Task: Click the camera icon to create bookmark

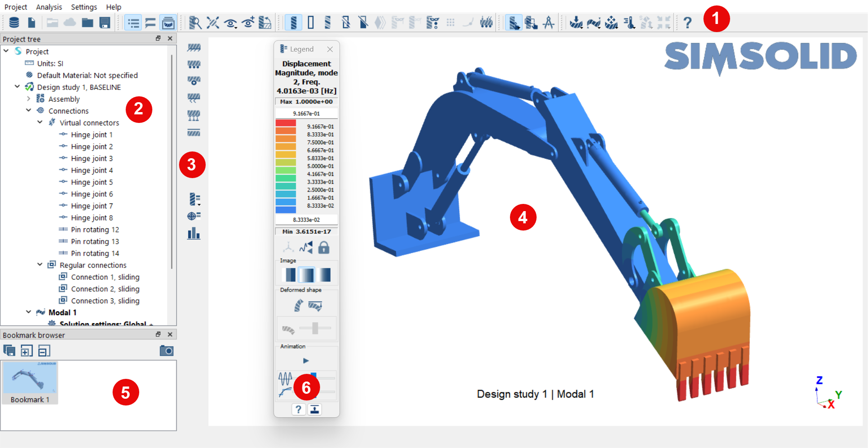Action: pyautogui.click(x=166, y=351)
